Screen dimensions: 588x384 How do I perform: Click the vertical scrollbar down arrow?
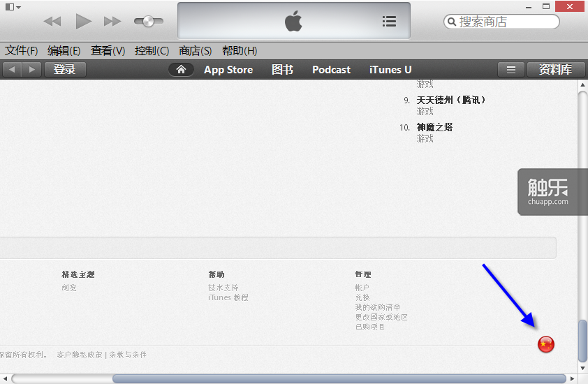[582, 368]
